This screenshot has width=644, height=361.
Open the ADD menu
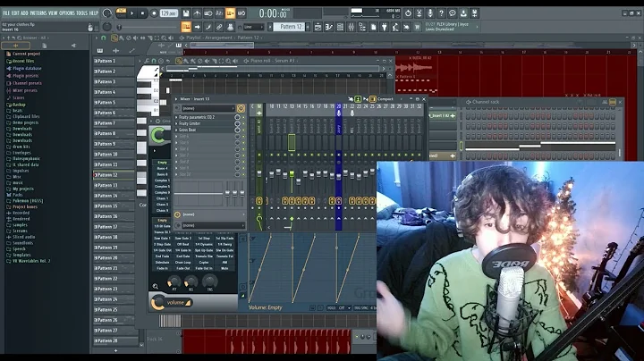(25, 13)
